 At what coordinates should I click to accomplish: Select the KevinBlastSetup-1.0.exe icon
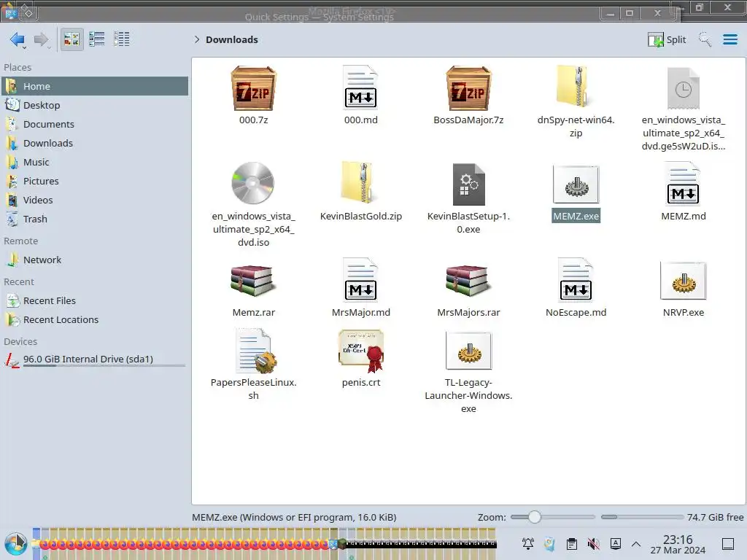[x=468, y=184]
